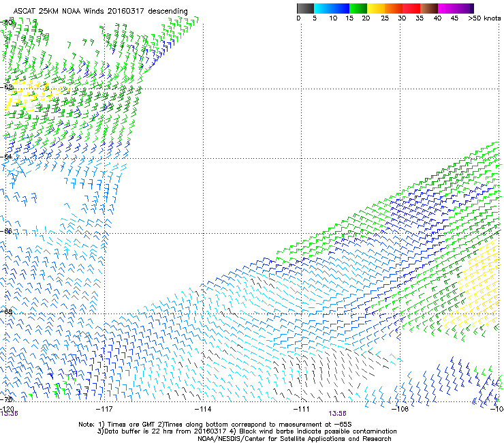Viewport: 504px width, 443px height.
Task: Click the gray 0-5 knots color segment
Action: click(305, 8)
